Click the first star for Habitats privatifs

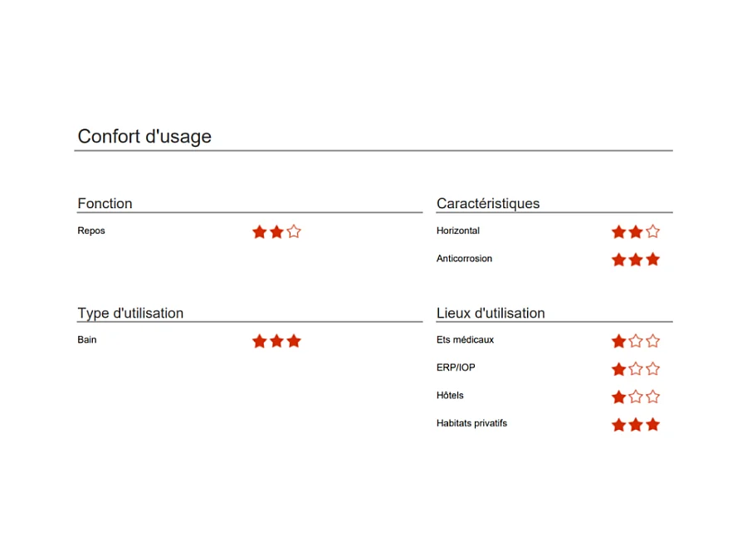(618, 425)
